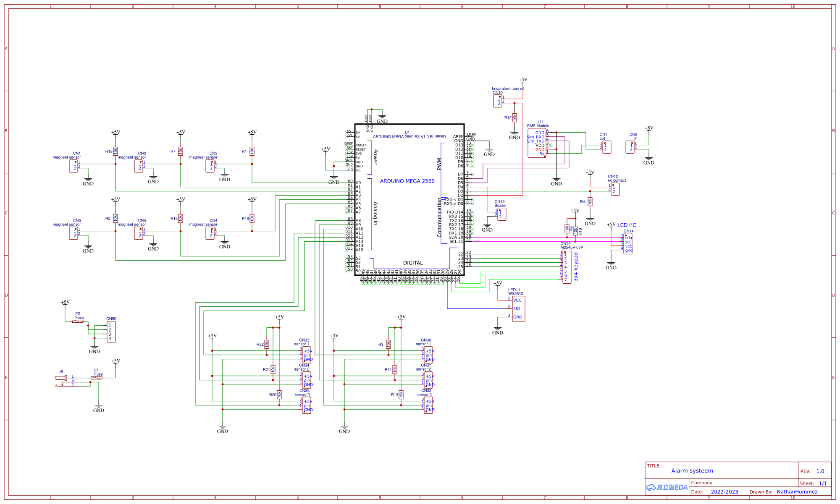Select the CN14 LCD I2C connector
840x504 pixels.
(628, 244)
